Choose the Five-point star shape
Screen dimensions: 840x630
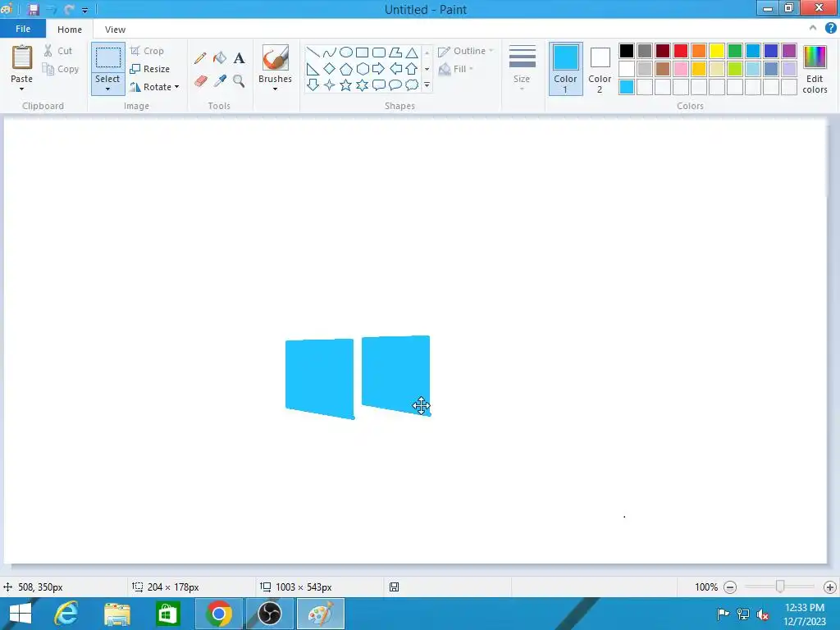[346, 84]
